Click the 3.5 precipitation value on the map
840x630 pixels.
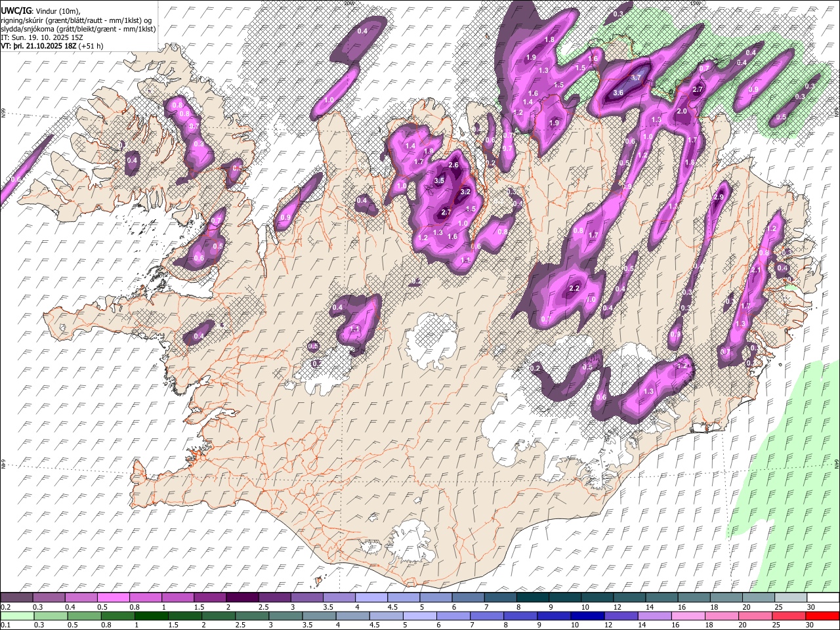440,180
